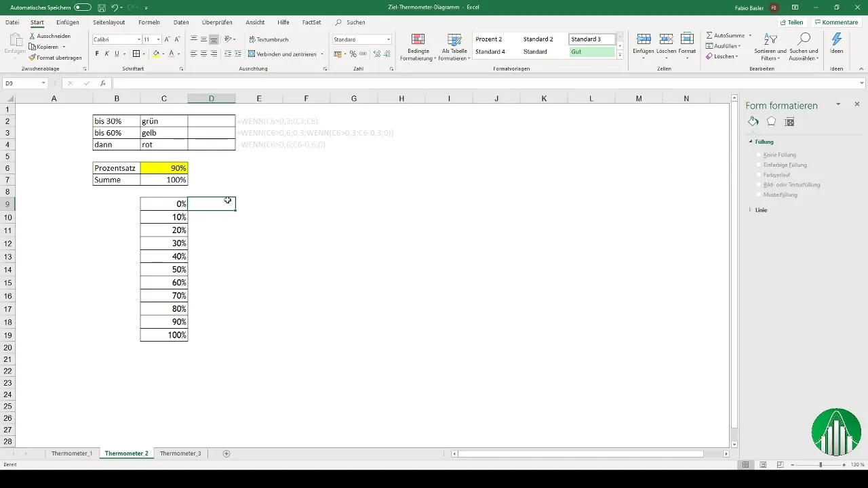Click the insert function fx icon
868x488 pixels.
tap(103, 83)
